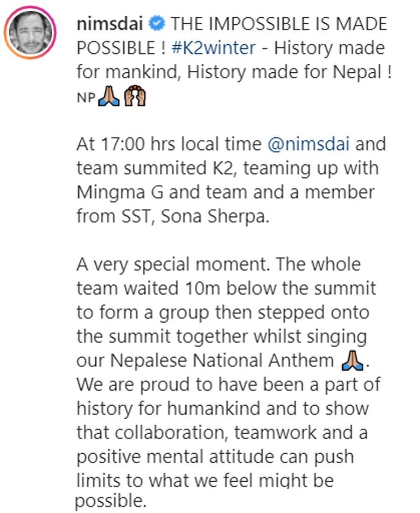This screenshot has width=420, height=513.
Task: Click the blue verified badge beside nimsdai
Action: (156, 24)
